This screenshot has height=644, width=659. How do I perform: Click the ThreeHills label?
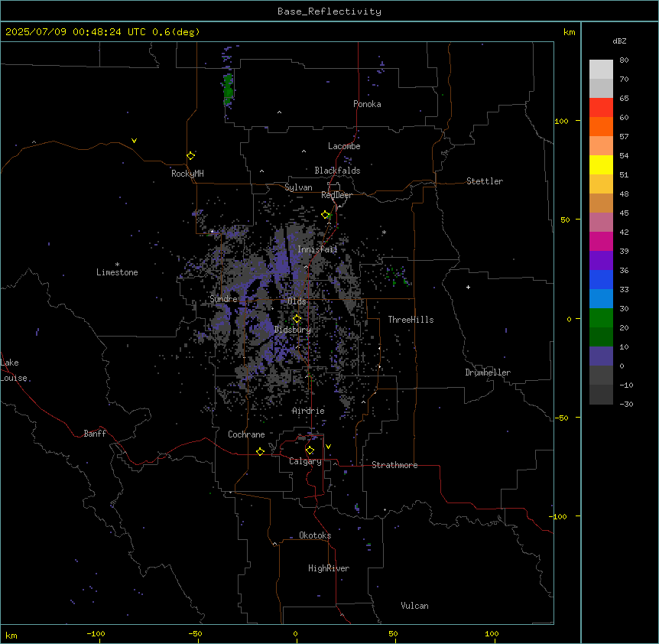tap(411, 320)
